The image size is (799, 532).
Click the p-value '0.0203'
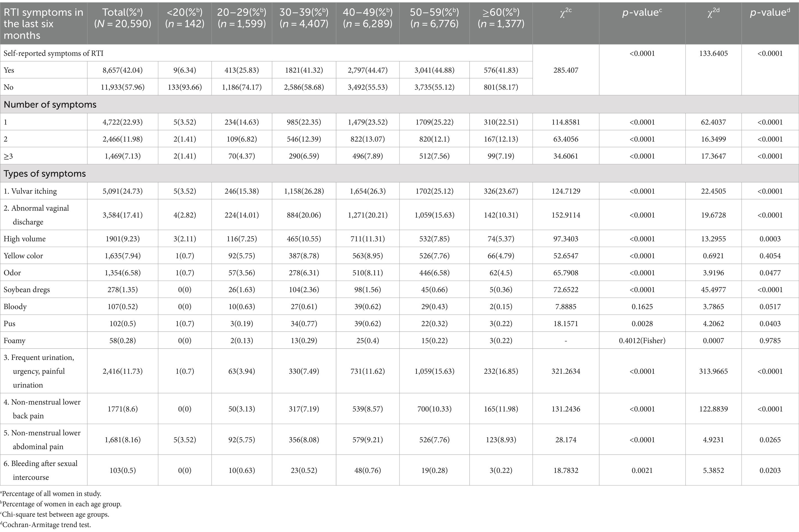click(770, 471)
